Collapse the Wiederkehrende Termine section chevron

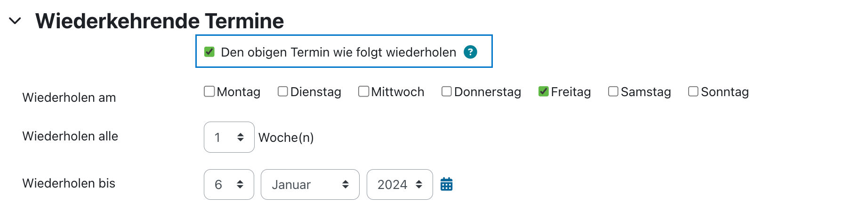coord(15,21)
